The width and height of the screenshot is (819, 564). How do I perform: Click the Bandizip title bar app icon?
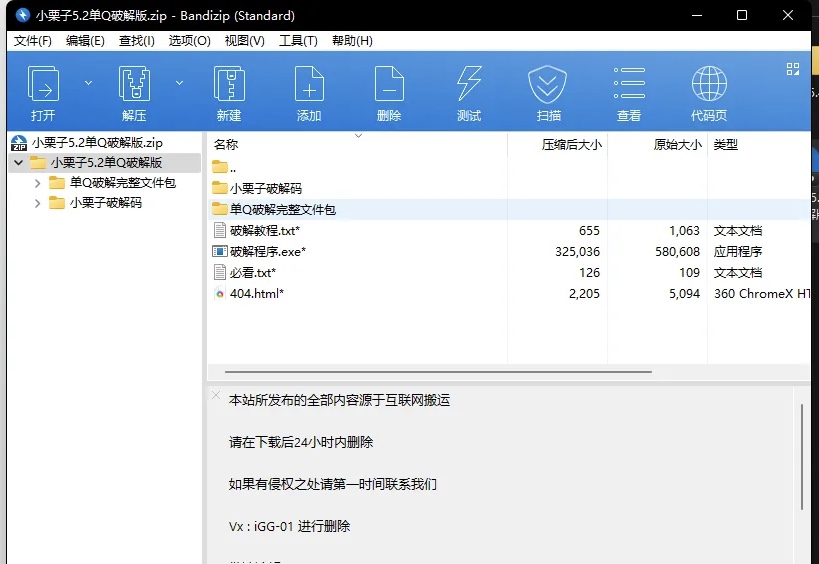pyautogui.click(x=22, y=15)
